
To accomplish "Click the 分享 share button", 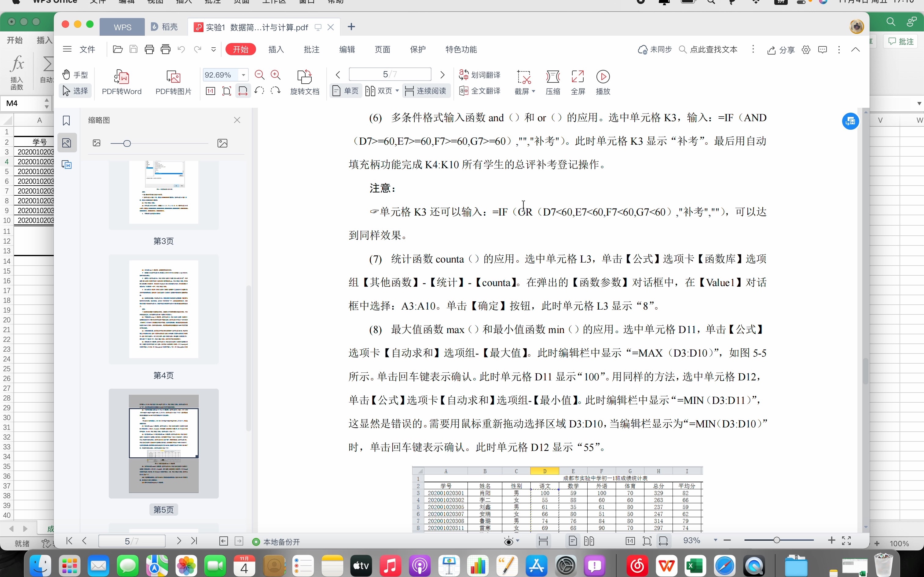I will tap(781, 49).
